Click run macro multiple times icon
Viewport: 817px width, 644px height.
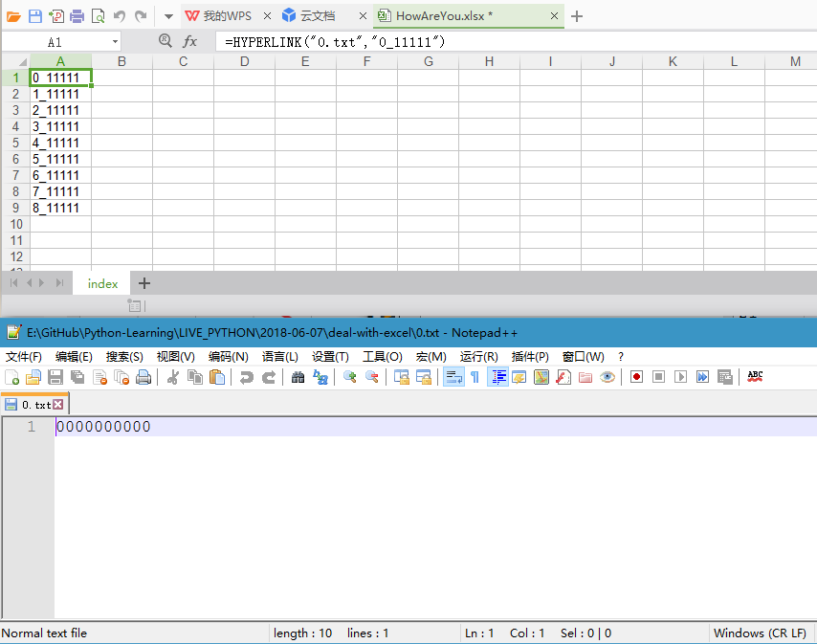(702, 377)
